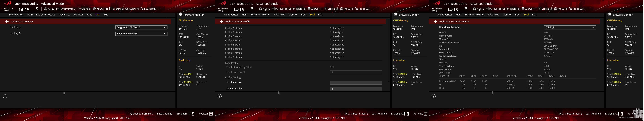Click Last Modified in User Profile screen
This screenshot has width=644, height=121.
click(379, 114)
